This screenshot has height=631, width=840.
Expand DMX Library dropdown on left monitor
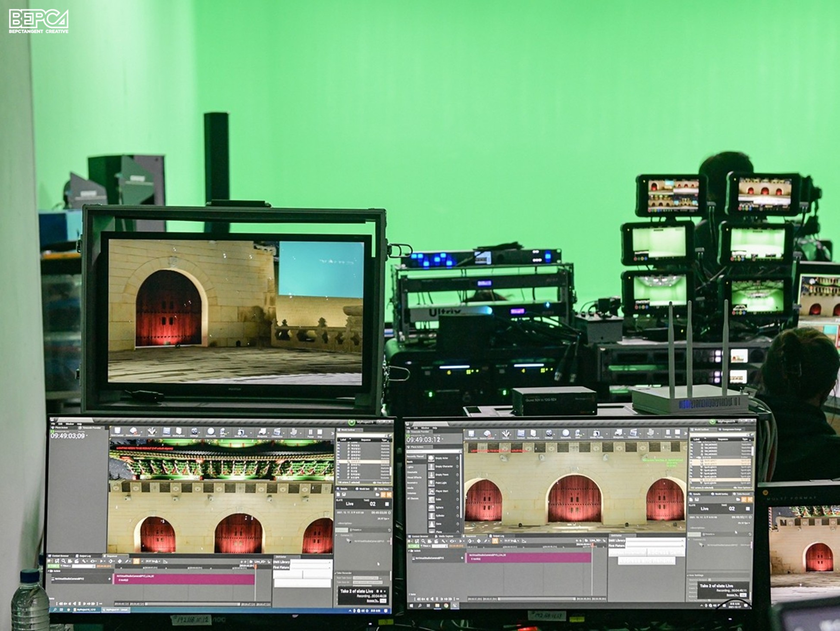(x=311, y=562)
